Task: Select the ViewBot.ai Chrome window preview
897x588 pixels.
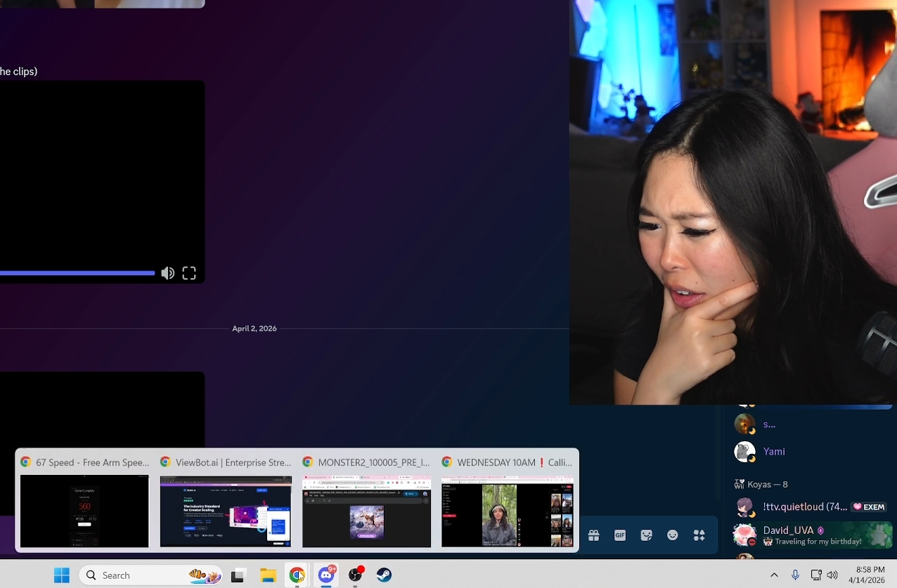Action: pyautogui.click(x=226, y=511)
